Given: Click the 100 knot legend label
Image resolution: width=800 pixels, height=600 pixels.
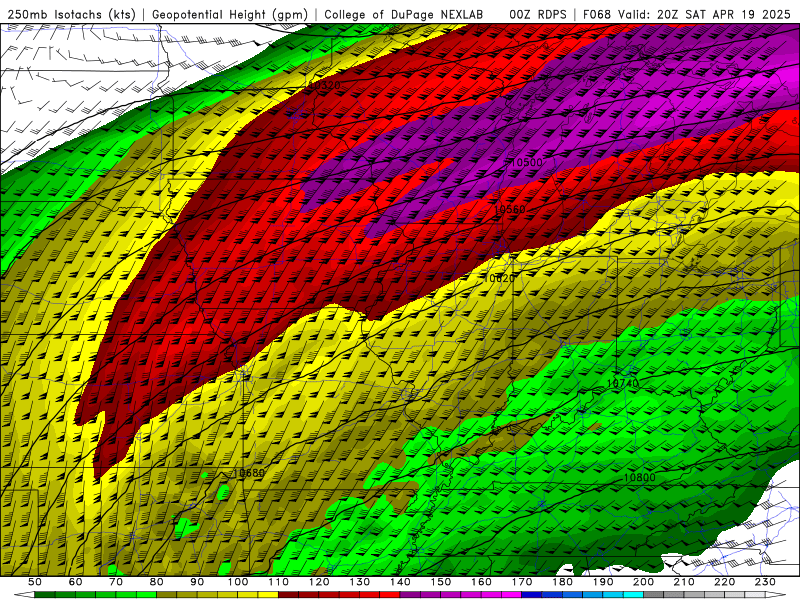Looking at the screenshot, I should 237,582.
